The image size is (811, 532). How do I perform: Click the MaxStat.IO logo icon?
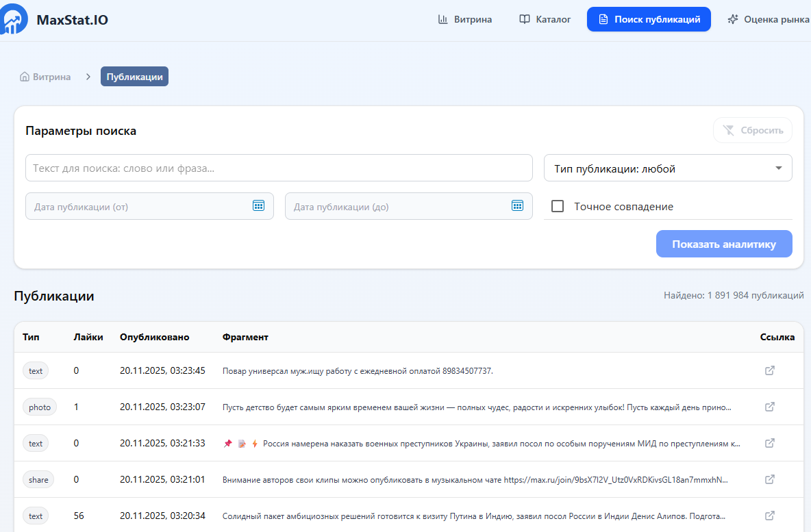click(15, 19)
